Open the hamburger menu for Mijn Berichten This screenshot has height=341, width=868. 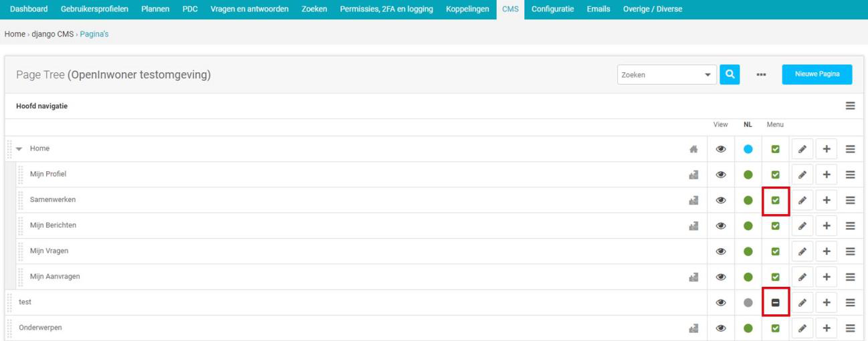(850, 226)
